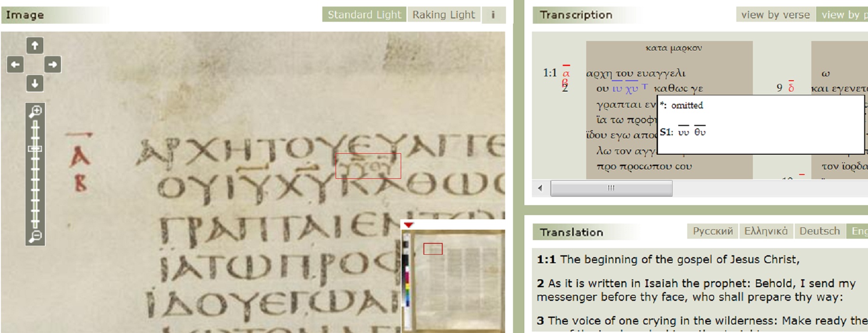Screen dimensions: 868x333
Task: Pan the manuscript image downward
Action: 34,83
